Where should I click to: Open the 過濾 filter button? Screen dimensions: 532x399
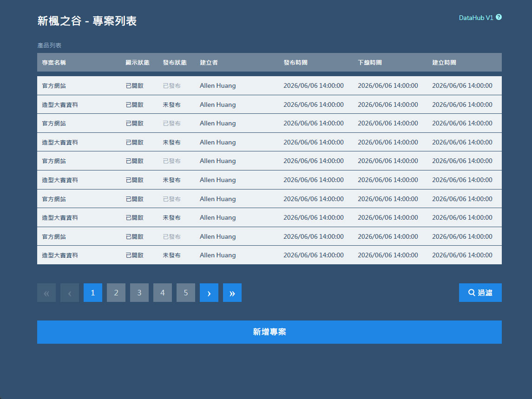(480, 293)
